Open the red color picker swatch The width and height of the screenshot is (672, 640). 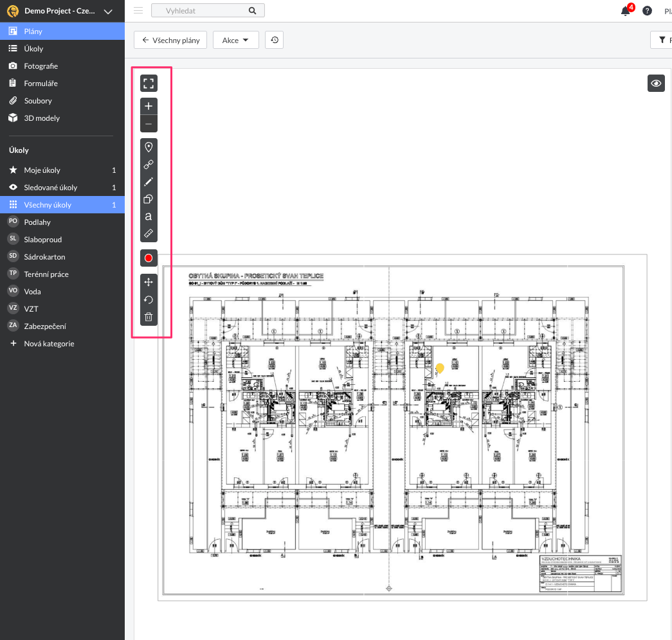point(149,258)
